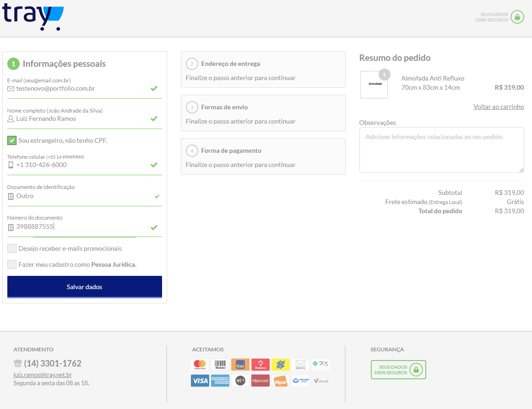
Task: Click the green checkmark in the document number field
Action: 154,227
